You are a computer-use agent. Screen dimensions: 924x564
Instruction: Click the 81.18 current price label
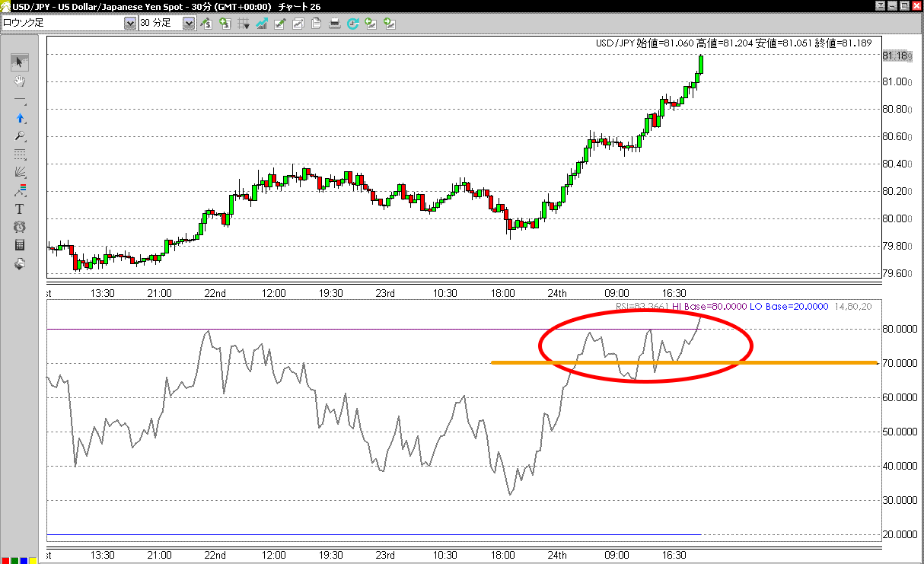point(895,56)
